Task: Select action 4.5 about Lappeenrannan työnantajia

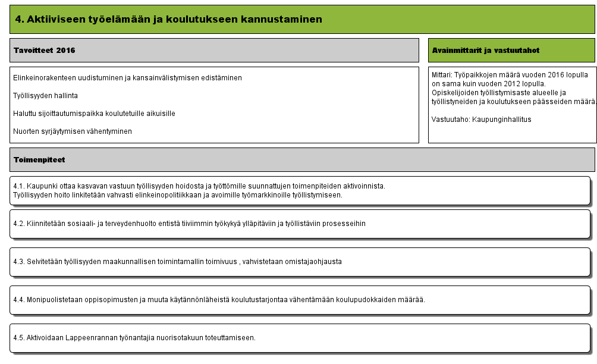Action: [300, 338]
